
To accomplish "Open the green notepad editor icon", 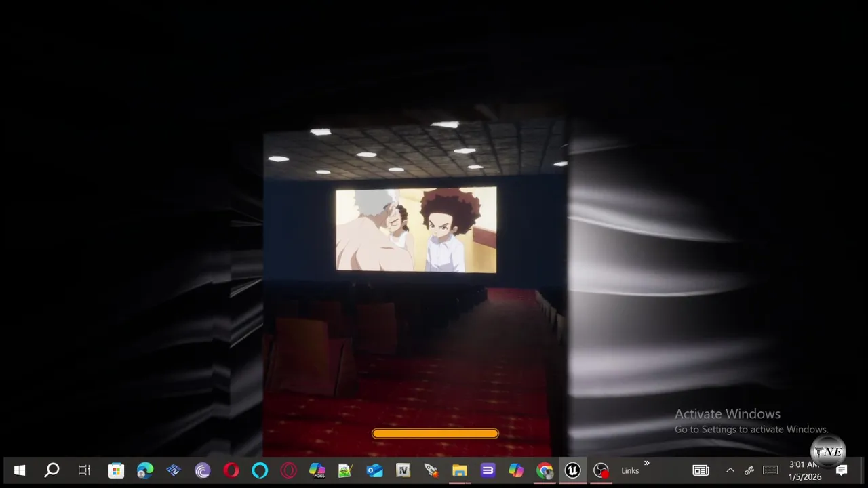I will click(346, 470).
